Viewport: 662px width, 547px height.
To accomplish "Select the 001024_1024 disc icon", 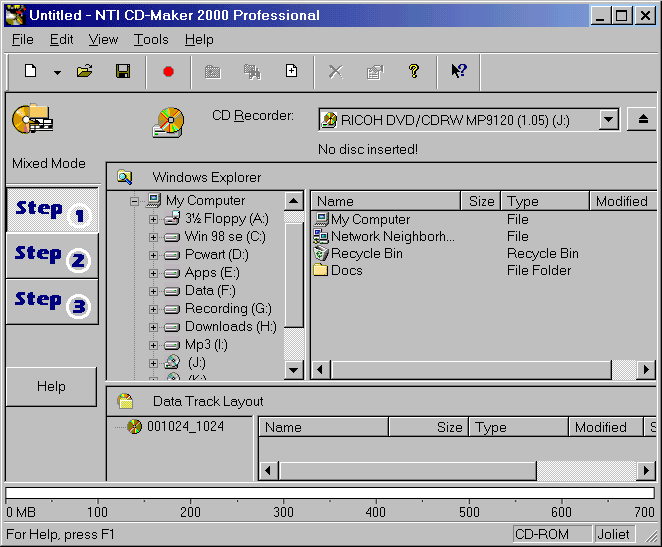I will pyautogui.click(x=135, y=427).
